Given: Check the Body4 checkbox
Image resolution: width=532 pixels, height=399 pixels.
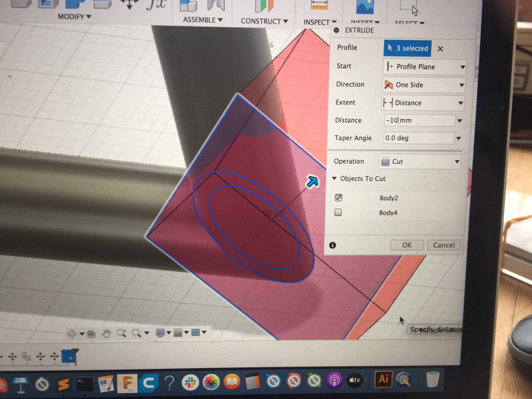Looking at the screenshot, I should (338, 212).
